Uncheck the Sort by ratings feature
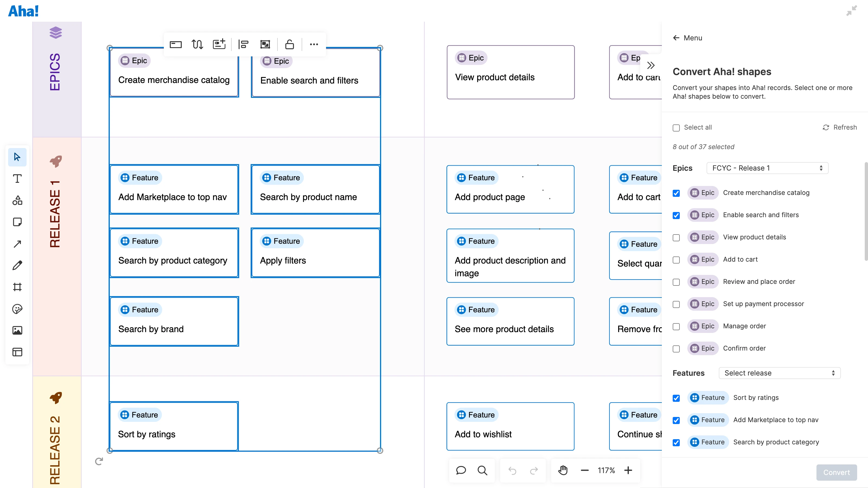 [x=676, y=398]
